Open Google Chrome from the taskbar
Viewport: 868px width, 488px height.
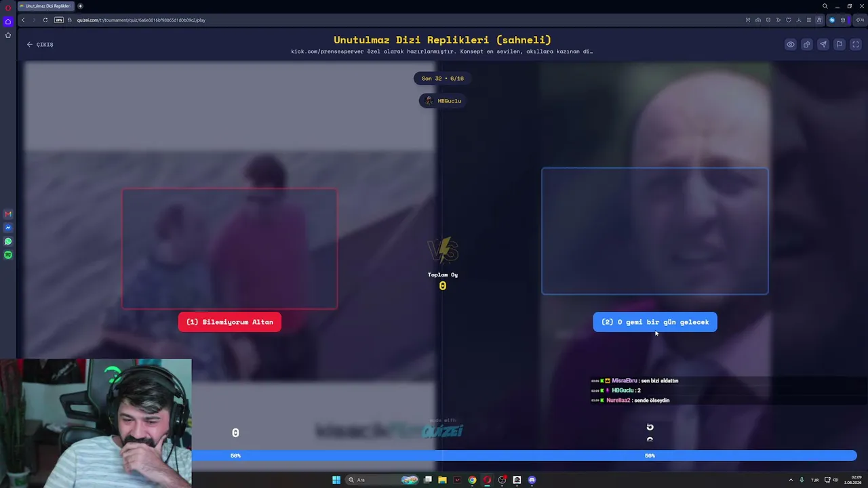click(472, 480)
